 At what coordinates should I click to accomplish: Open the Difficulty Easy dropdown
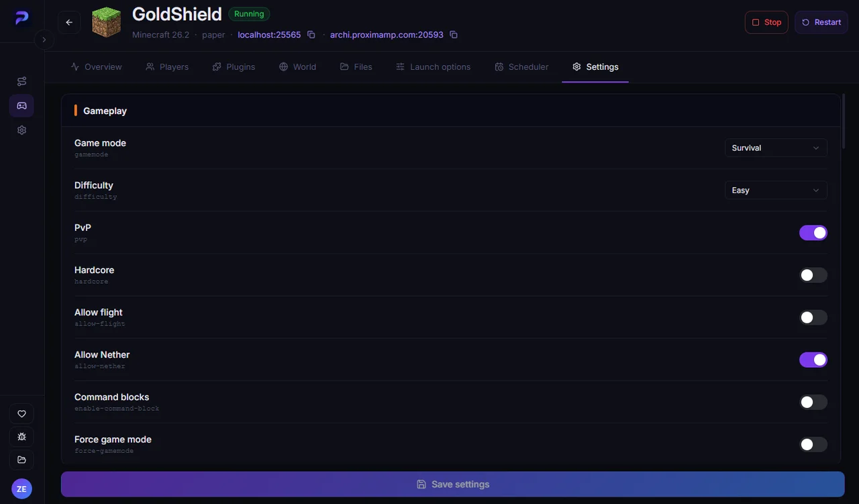point(776,190)
